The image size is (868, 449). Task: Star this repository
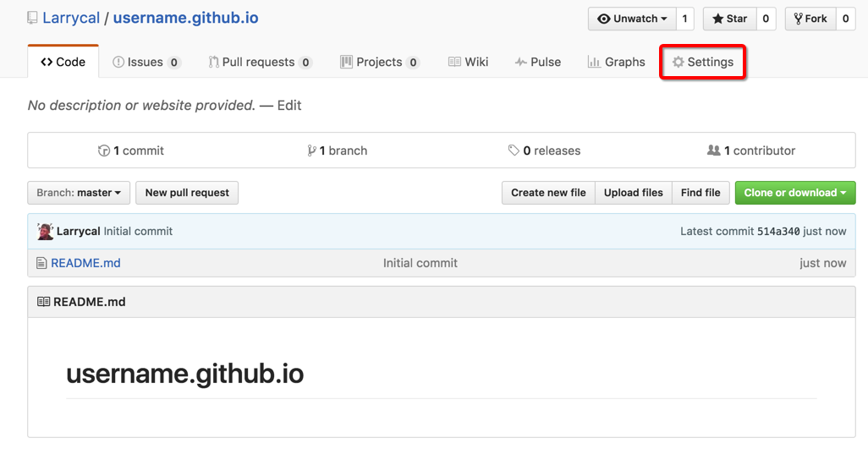729,19
